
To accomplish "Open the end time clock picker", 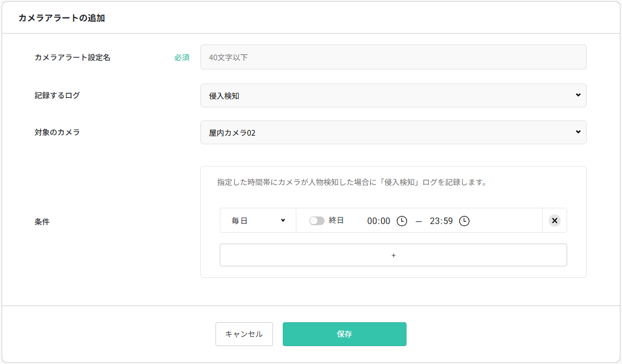I will [x=465, y=220].
